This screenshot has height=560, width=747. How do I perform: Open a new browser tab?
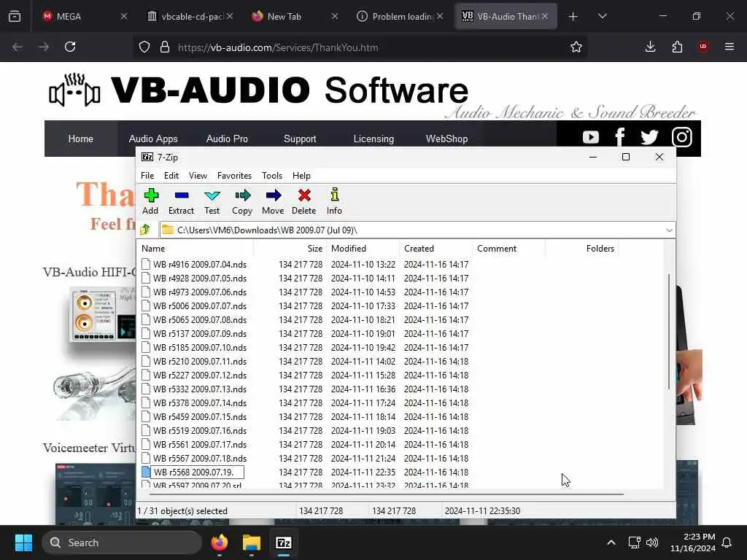(573, 17)
